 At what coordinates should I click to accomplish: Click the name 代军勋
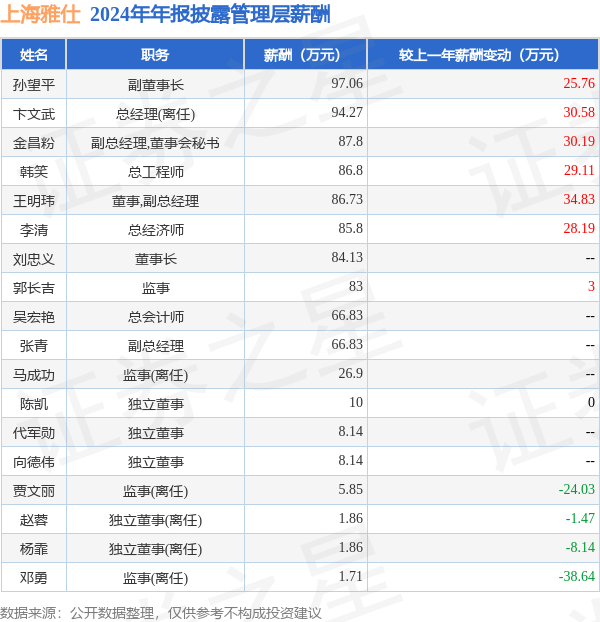pyautogui.click(x=34, y=433)
